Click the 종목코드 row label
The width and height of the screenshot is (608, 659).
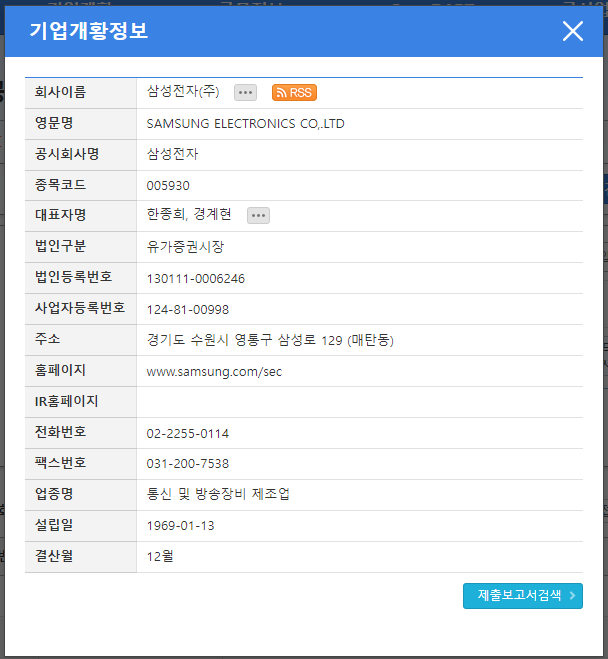click(x=61, y=185)
